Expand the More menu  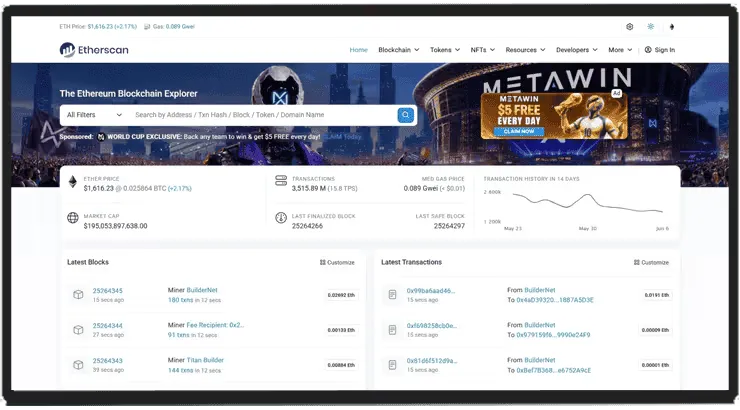[620, 50]
